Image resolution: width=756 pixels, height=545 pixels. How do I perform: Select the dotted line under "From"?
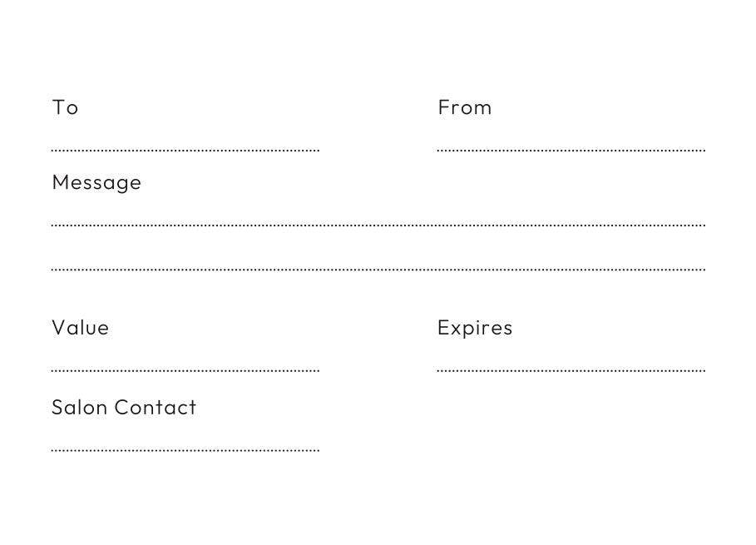[571, 151]
